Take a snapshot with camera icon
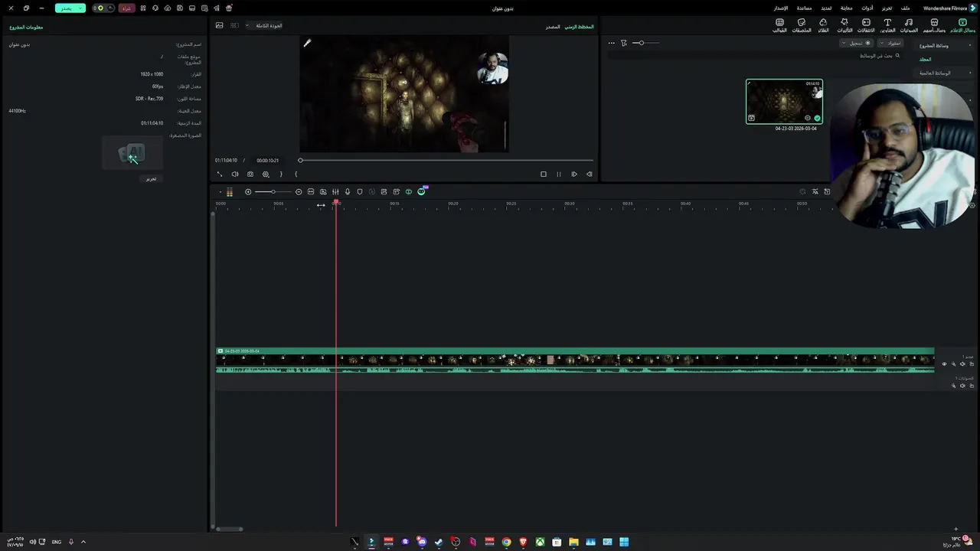The width and height of the screenshot is (980, 551). pos(250,174)
